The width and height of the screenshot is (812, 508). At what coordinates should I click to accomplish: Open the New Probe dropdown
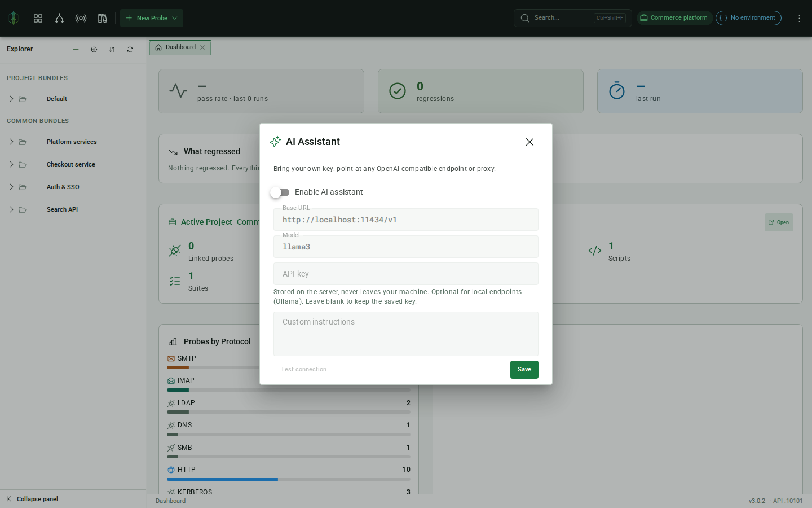pos(152,18)
